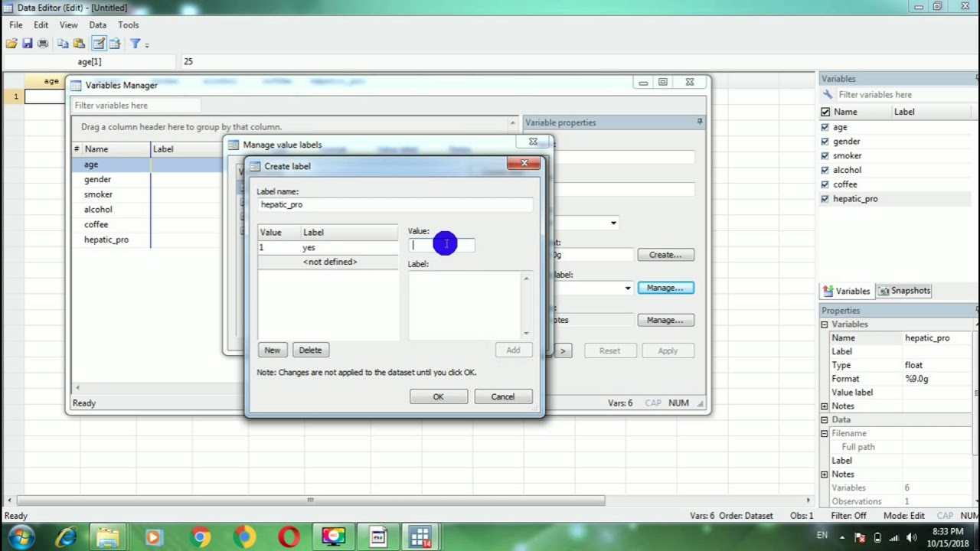This screenshot has height=551, width=980.
Task: Uncheck the smoker variable checkbox
Action: [x=825, y=155]
